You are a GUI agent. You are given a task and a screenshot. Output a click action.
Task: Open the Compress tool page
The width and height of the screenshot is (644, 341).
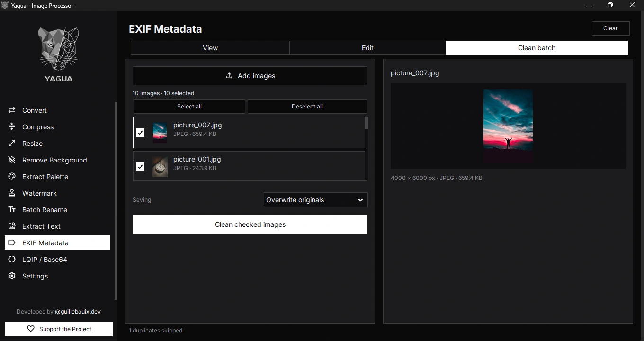(57, 127)
